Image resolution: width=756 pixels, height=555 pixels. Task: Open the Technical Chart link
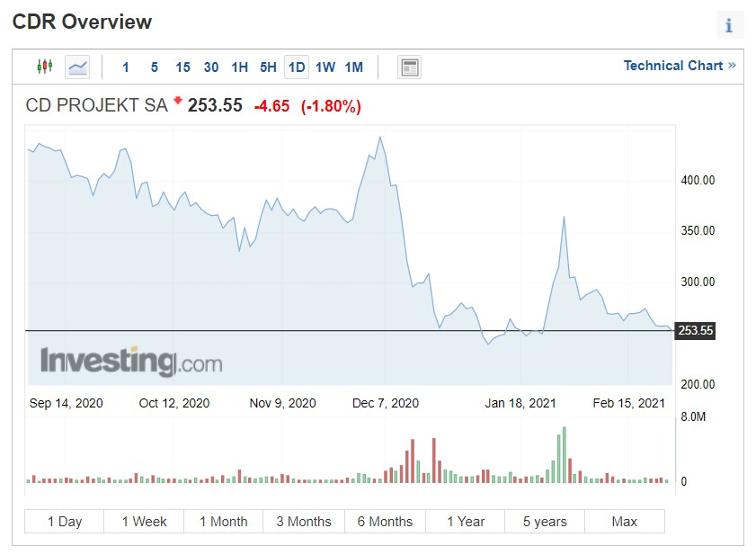pos(680,66)
